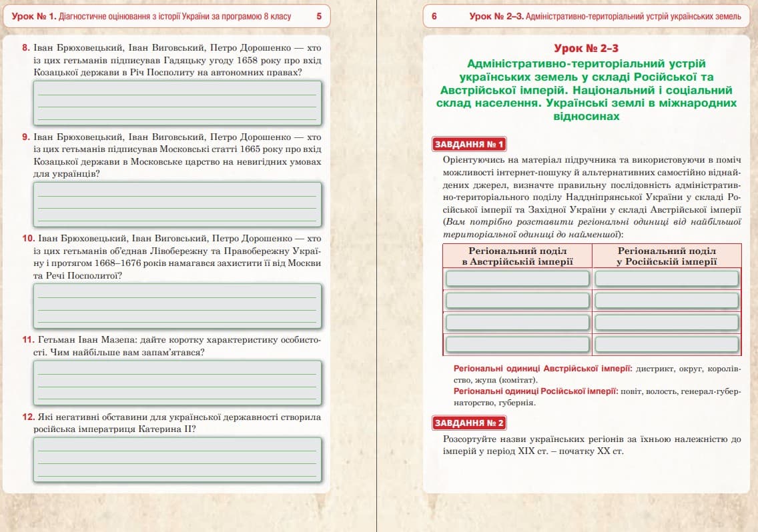Select the answer box for question 12

[177, 459]
